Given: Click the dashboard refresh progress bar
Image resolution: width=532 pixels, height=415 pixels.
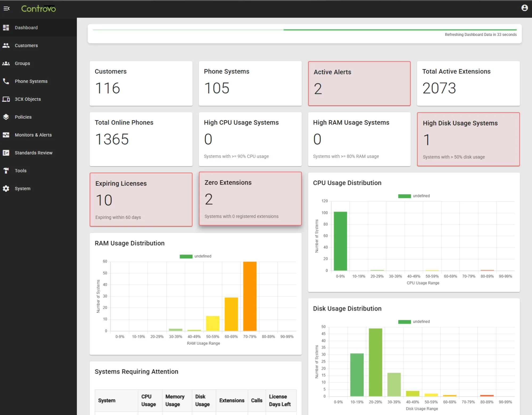Looking at the screenshot, I should point(304,30).
